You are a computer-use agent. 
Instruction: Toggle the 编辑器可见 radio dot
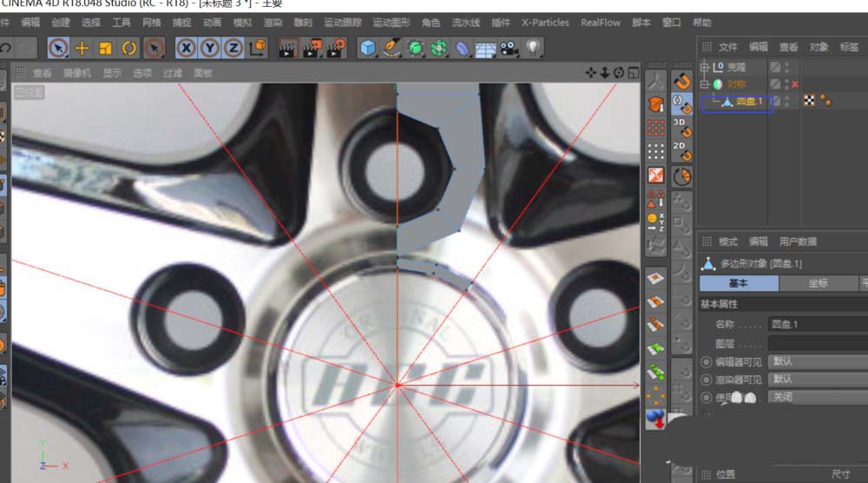pos(706,361)
